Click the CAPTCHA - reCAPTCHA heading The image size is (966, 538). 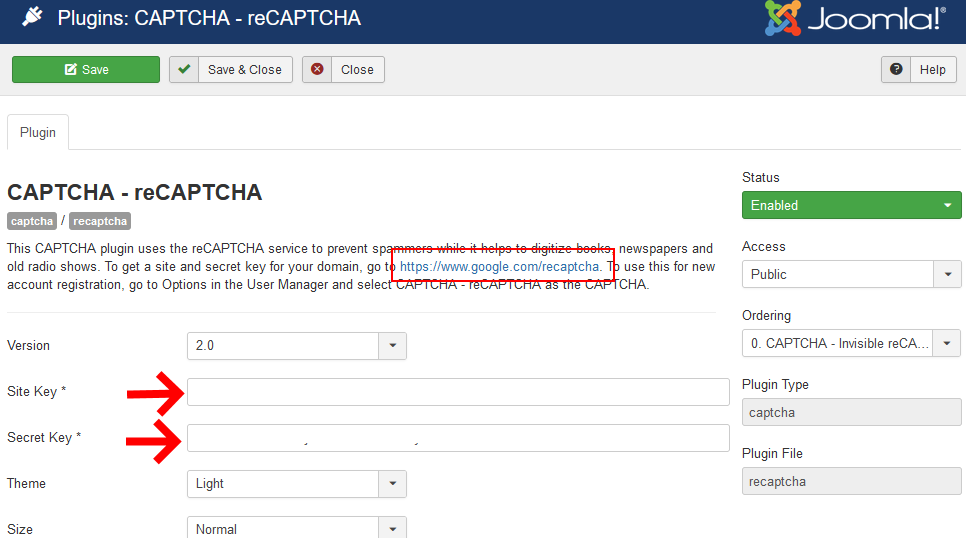(134, 192)
